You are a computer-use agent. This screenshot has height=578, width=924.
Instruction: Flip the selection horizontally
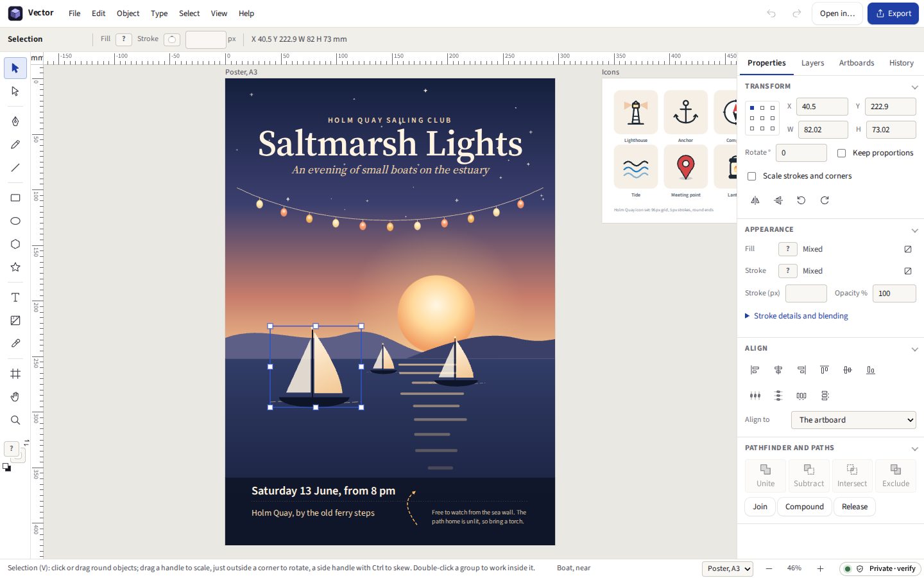coord(755,200)
